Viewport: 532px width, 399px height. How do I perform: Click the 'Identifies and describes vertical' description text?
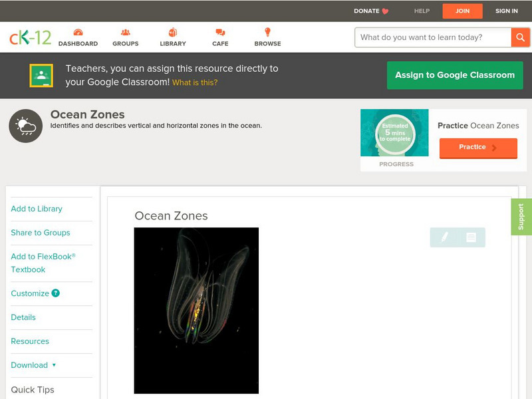tap(156, 126)
